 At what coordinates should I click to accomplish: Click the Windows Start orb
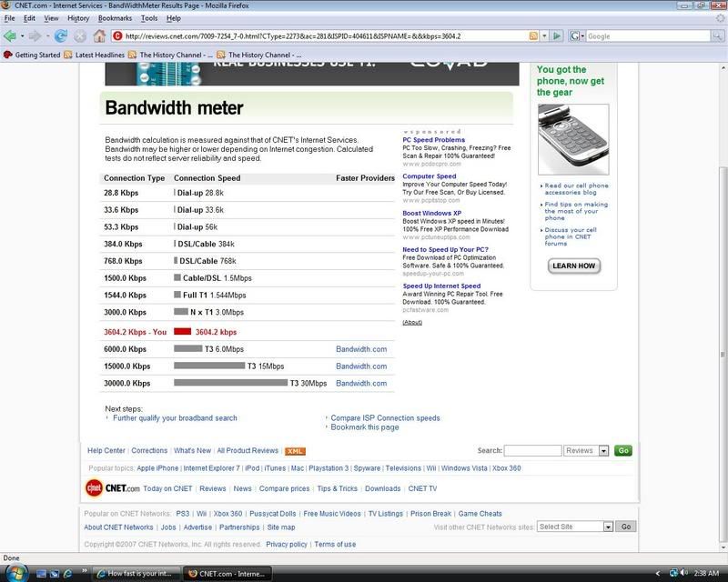pos(15,573)
